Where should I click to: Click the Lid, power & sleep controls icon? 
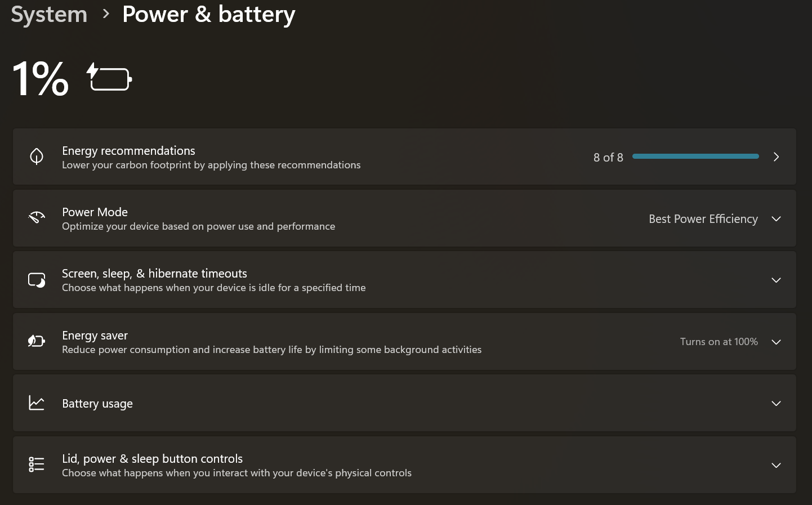click(x=37, y=464)
